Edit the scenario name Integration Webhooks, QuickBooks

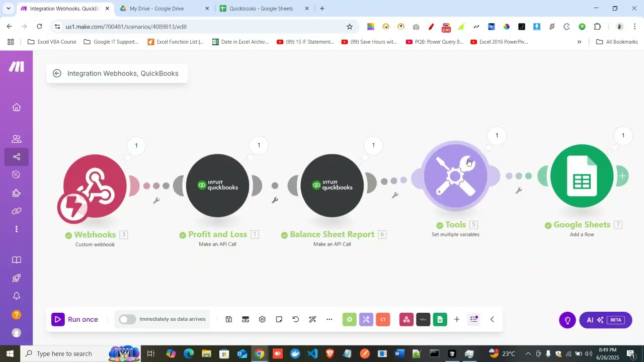click(x=123, y=73)
